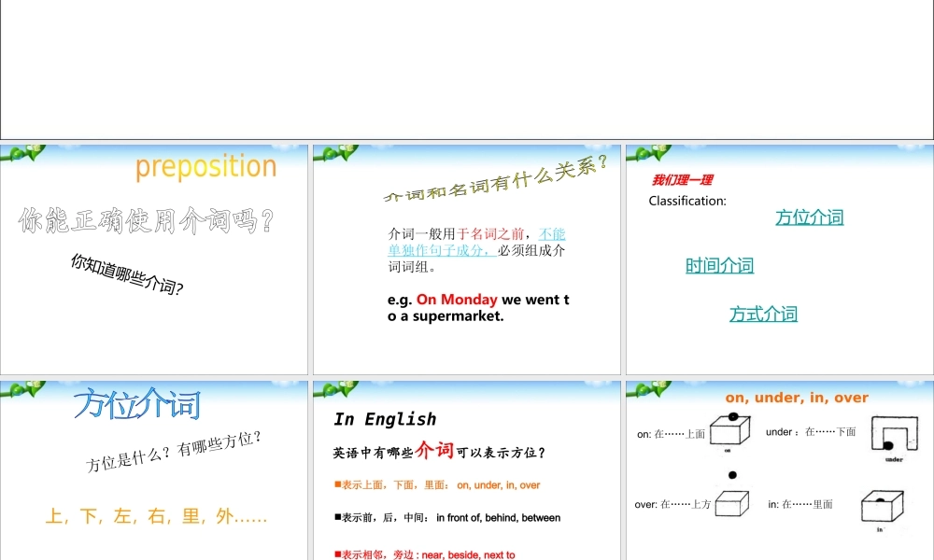Open the blue '方位介词' title slide
934x560 pixels.
pos(154,470)
